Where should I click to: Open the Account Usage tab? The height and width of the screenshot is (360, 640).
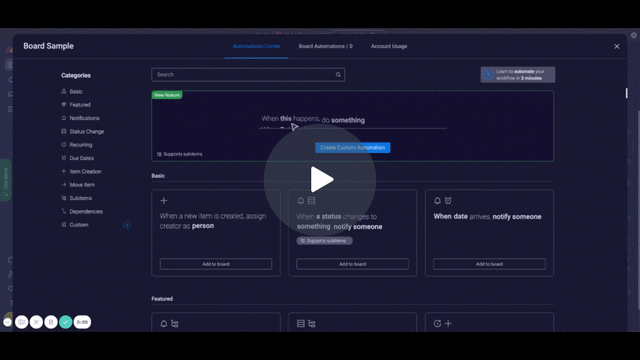[389, 46]
